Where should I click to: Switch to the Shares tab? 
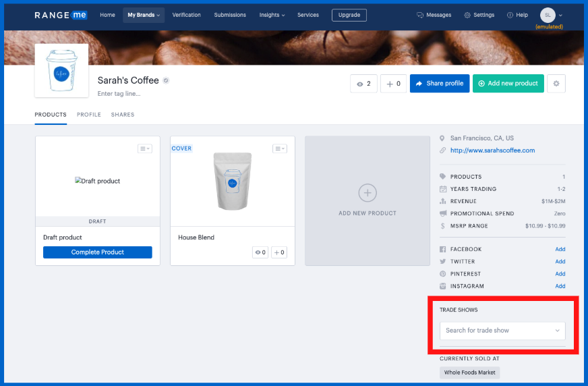click(123, 115)
